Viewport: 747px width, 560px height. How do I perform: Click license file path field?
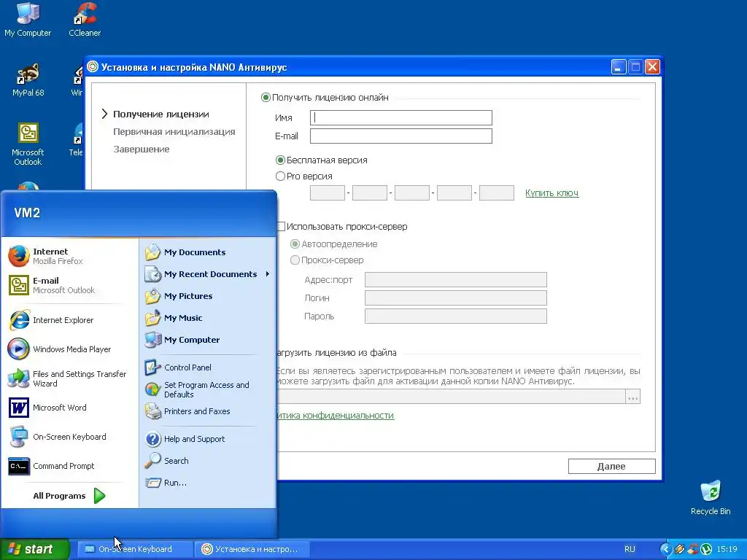pos(451,397)
